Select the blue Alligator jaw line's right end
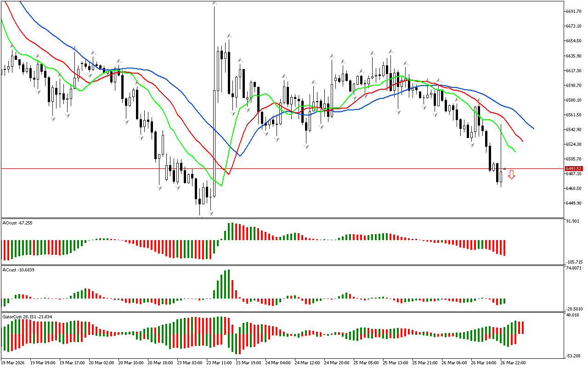 click(x=533, y=128)
